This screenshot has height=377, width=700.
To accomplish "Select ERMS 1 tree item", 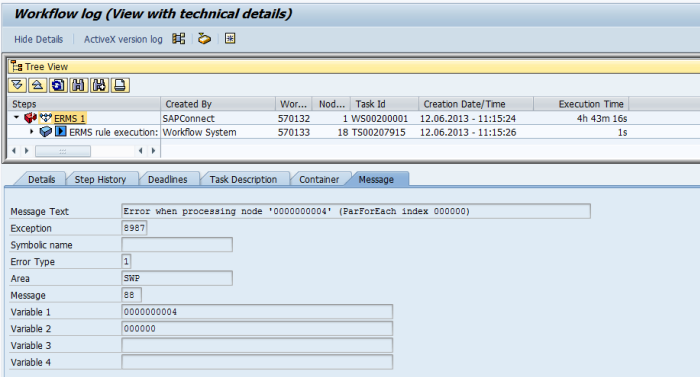I will click(69, 118).
